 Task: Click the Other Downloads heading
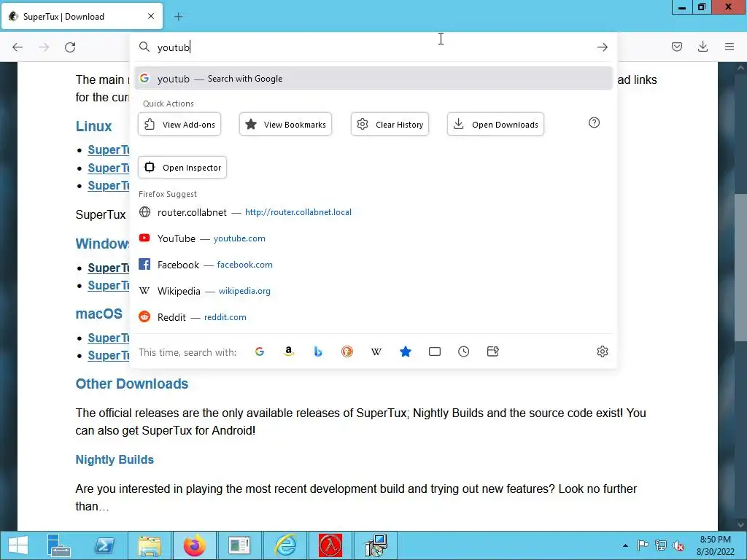[x=132, y=384]
